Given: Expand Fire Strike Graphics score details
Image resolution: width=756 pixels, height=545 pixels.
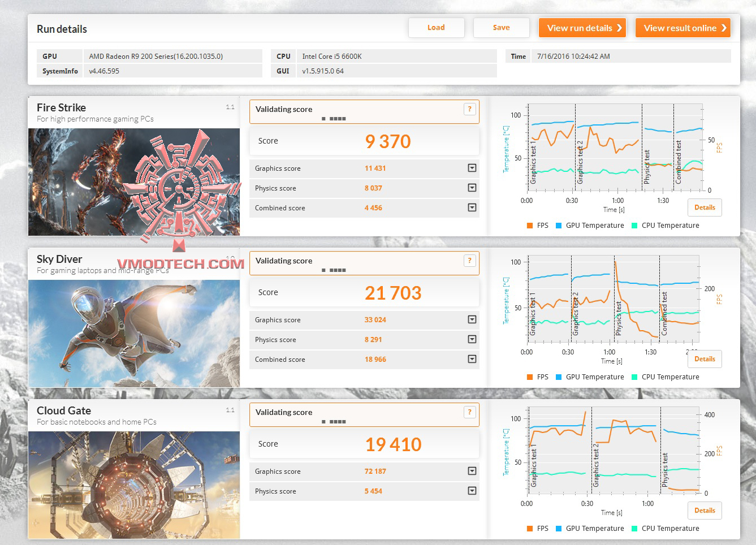Looking at the screenshot, I should 472,168.
